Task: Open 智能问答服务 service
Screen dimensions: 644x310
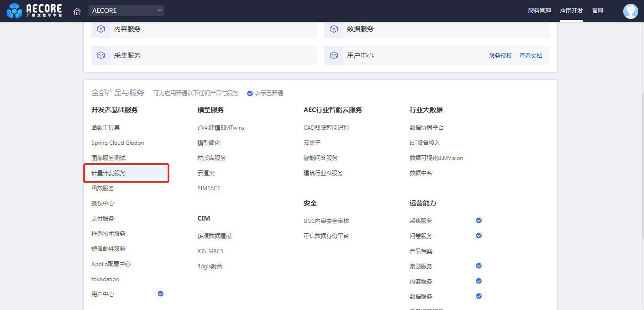Action: point(321,158)
